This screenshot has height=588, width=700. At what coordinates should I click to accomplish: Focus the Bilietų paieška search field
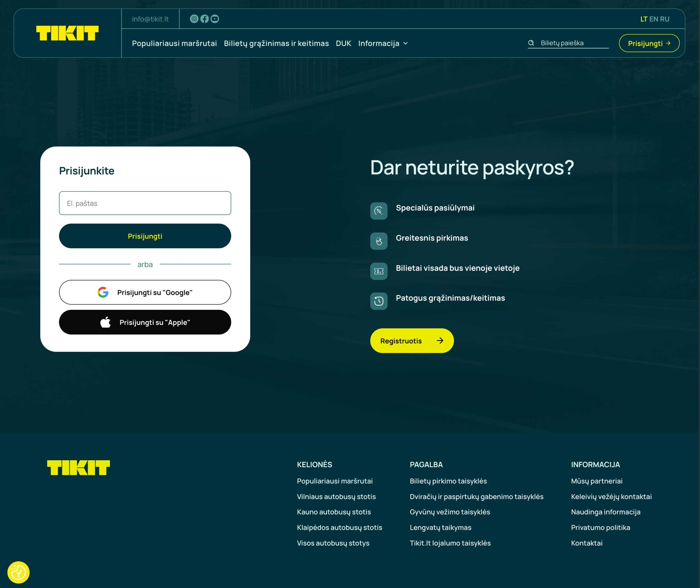point(568,43)
